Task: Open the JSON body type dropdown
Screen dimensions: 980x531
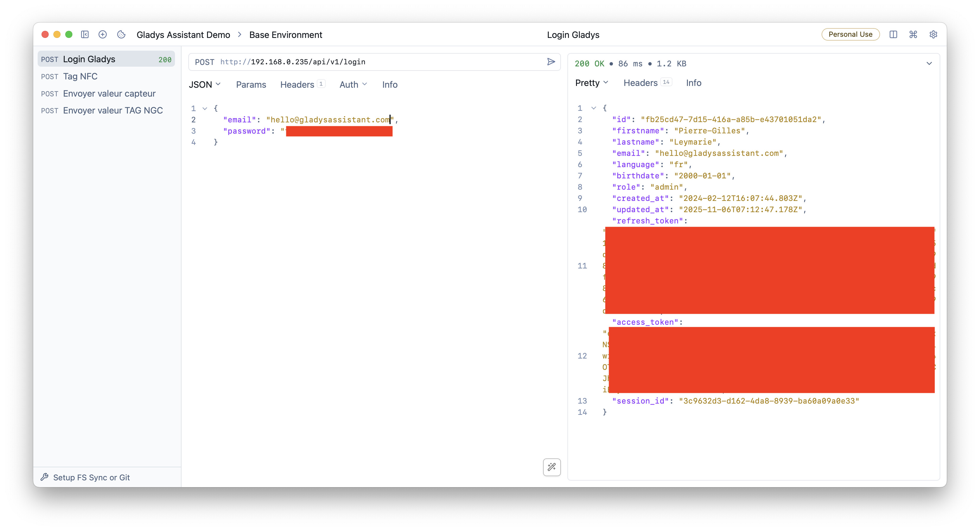Action: (205, 84)
